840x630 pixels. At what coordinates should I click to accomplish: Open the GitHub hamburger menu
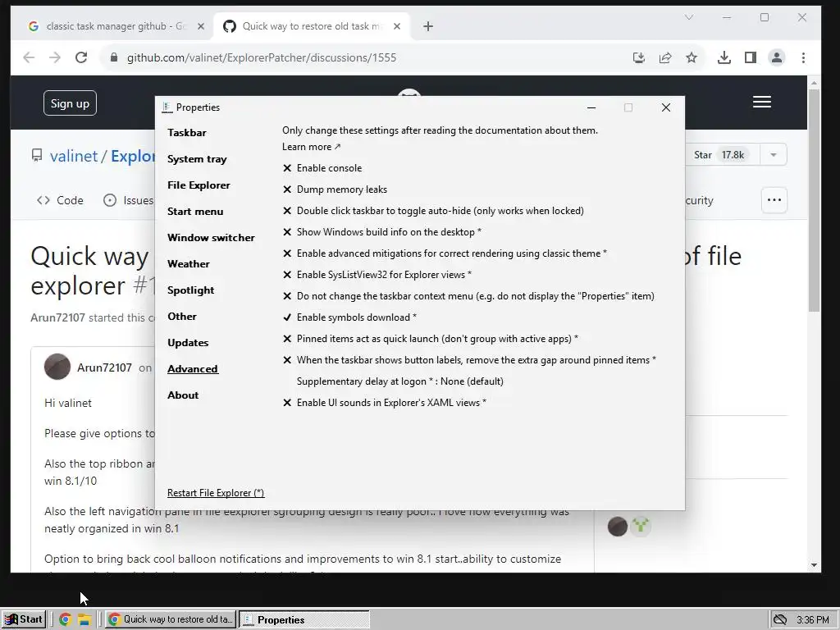pos(762,102)
